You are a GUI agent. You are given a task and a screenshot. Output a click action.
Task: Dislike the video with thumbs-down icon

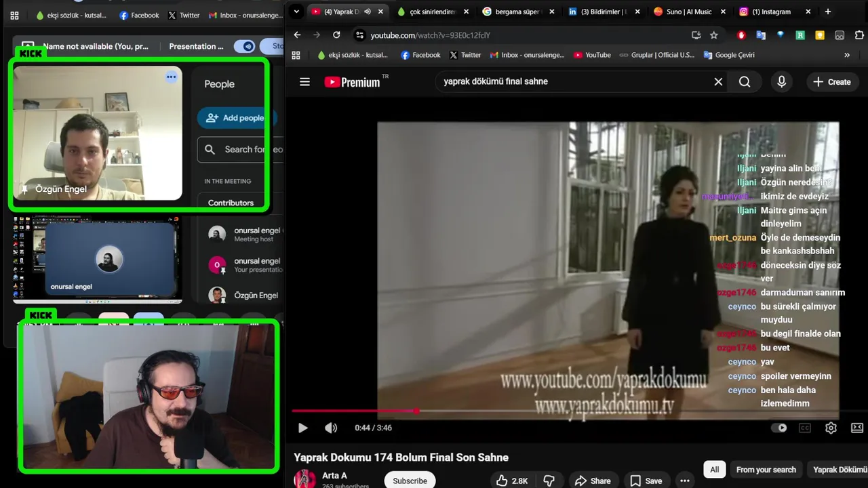[x=549, y=481]
